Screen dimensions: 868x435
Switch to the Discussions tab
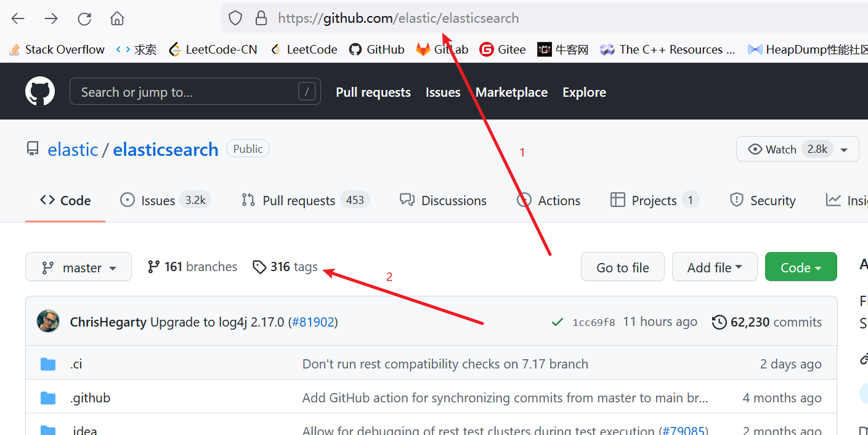[443, 200]
